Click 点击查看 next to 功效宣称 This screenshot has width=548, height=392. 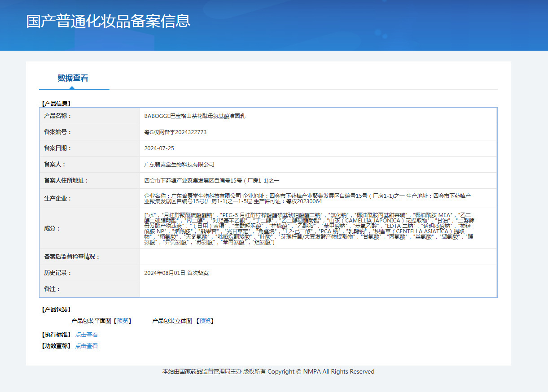(86, 345)
